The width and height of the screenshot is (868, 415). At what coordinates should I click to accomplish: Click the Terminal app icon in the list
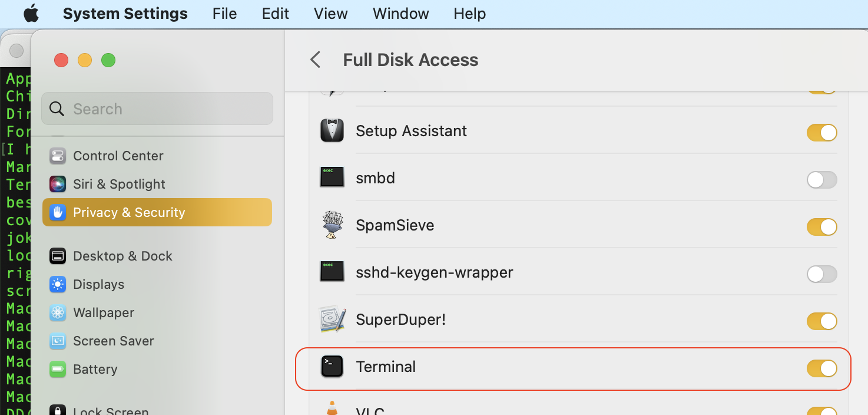(x=332, y=366)
